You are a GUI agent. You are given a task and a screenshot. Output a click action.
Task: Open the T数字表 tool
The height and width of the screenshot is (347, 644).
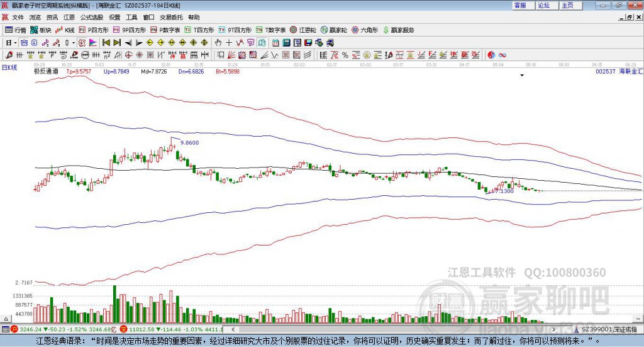point(270,30)
